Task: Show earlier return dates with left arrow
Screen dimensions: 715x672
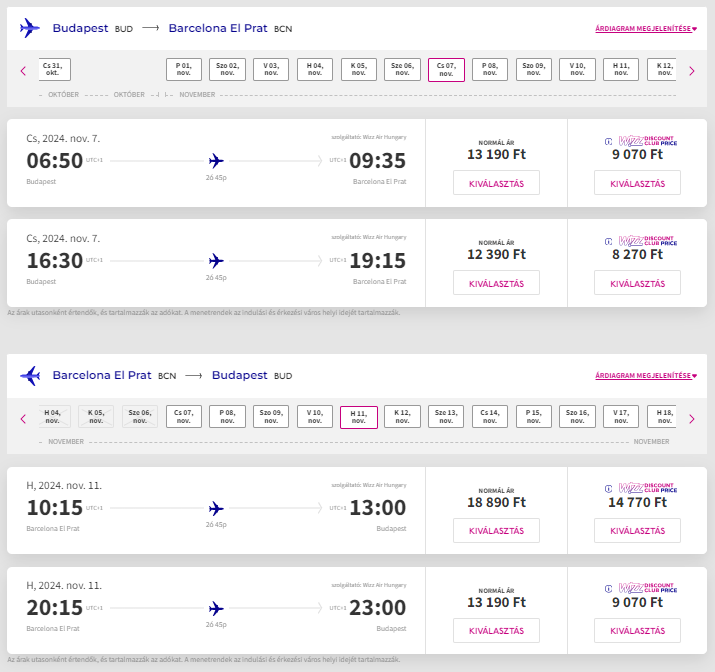Action: click(x=23, y=419)
